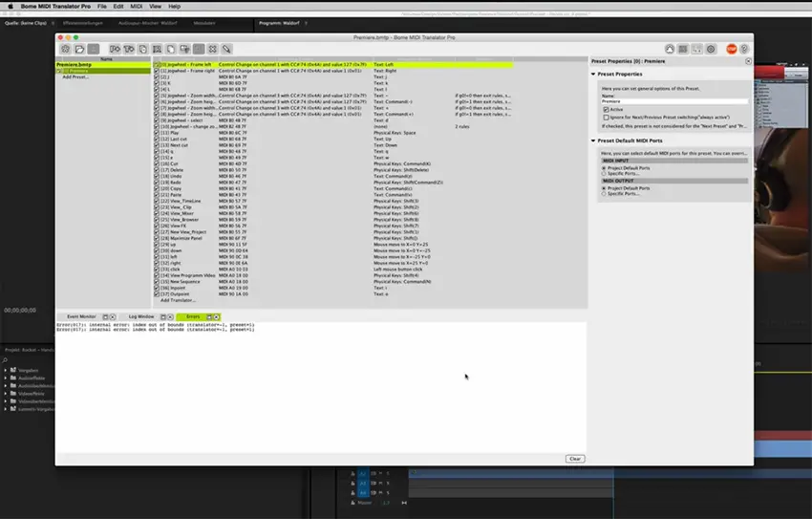Close the Preset Properties panel
812x519 pixels.
click(748, 61)
